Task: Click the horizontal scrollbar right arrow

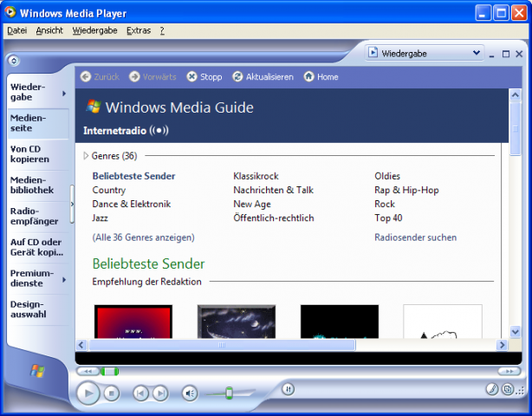Action: coord(503,345)
